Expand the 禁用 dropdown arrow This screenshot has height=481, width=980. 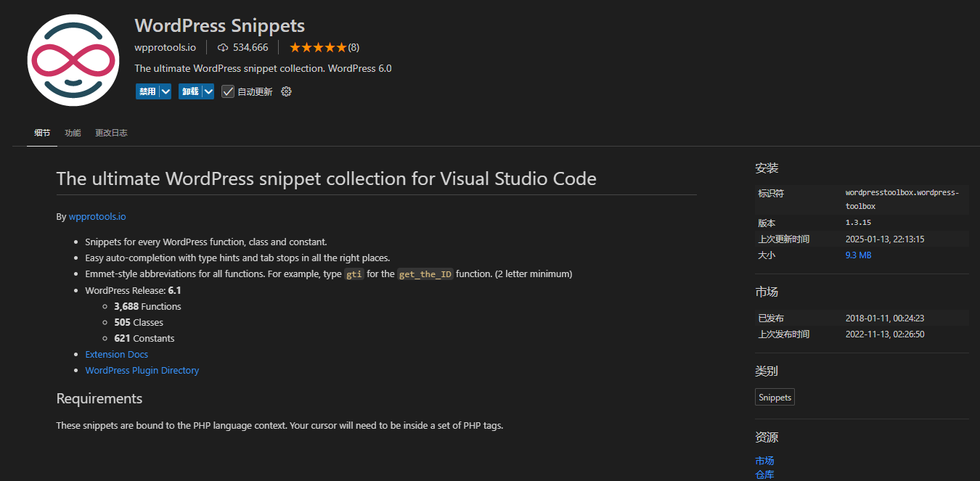tap(166, 91)
